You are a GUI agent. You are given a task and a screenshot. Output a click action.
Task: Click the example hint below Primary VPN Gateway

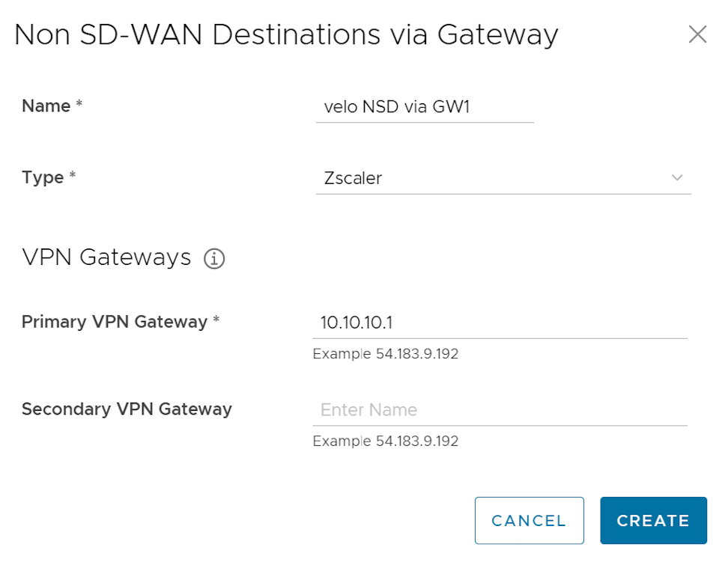tap(385, 354)
